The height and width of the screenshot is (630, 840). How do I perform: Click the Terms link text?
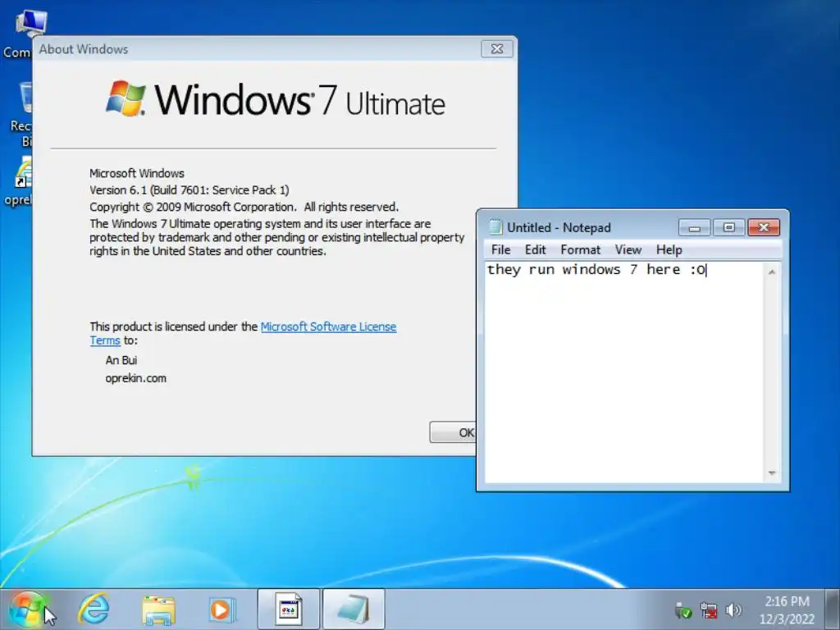tap(105, 340)
